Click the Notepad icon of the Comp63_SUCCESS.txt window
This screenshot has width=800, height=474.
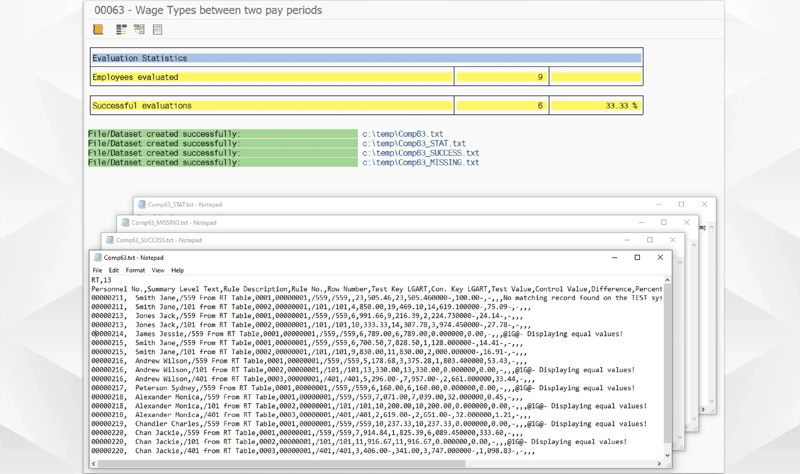[x=109, y=240]
